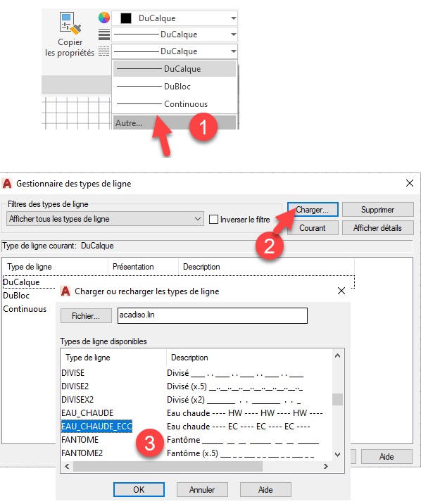Click the linetype list scroll down arrow
The image size is (421, 504).
point(337,455)
